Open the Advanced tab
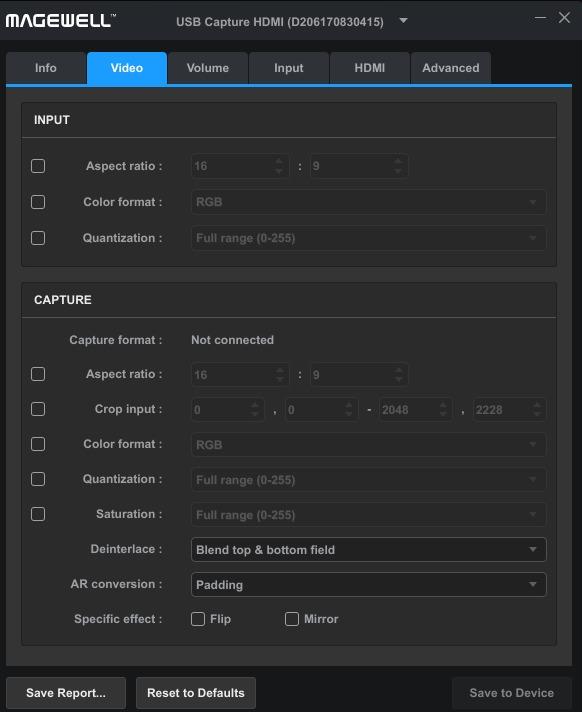Screen dimensions: 582x712 tap(451, 68)
